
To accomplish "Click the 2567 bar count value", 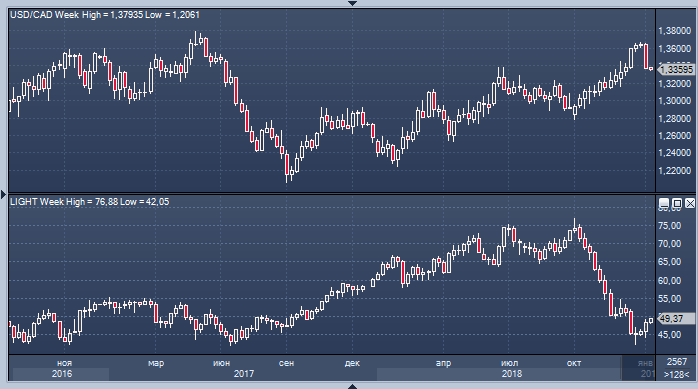I will click(x=677, y=362).
